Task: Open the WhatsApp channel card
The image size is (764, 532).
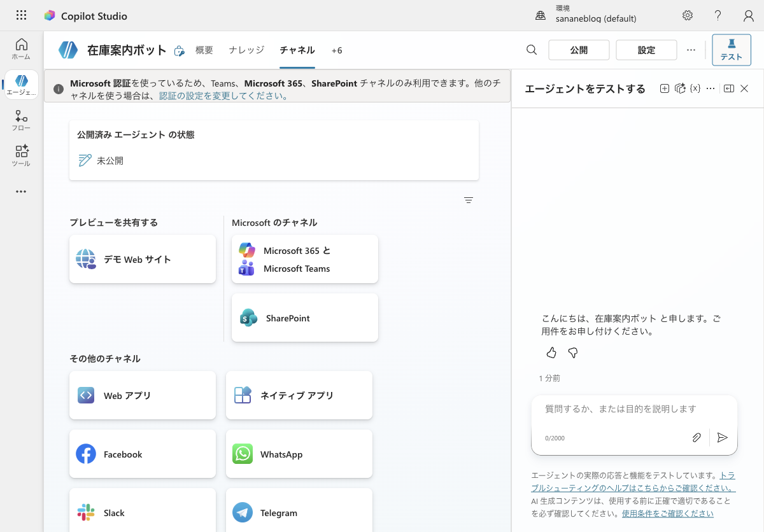Action: click(x=299, y=454)
